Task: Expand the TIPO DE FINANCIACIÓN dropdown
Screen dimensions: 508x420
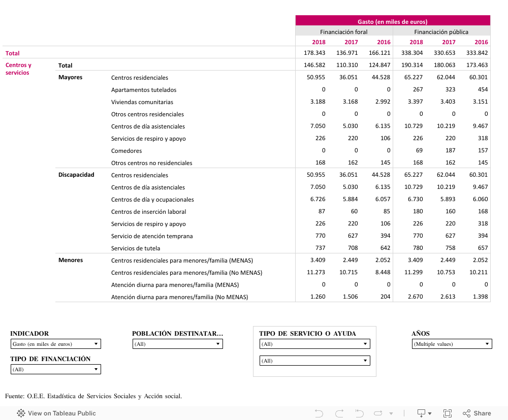Action: (55, 369)
